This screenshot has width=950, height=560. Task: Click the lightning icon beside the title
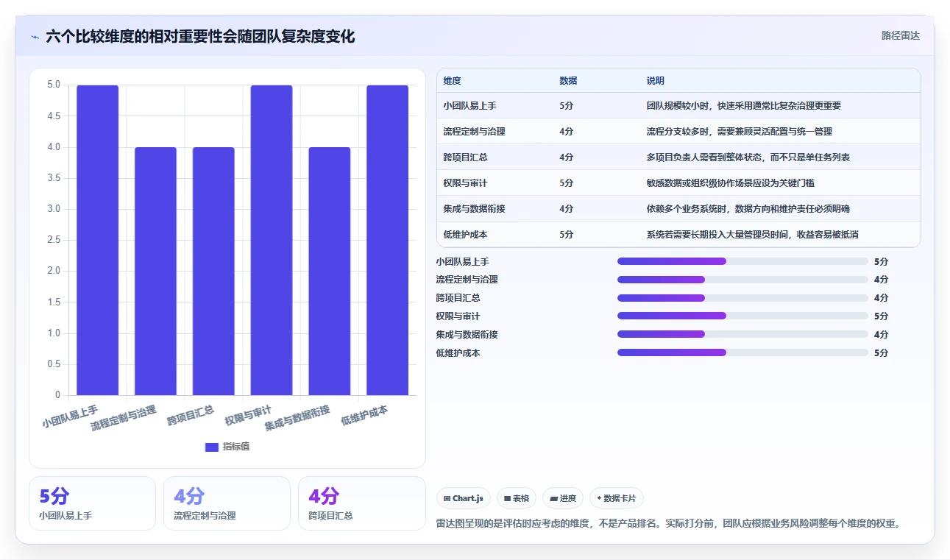35,37
